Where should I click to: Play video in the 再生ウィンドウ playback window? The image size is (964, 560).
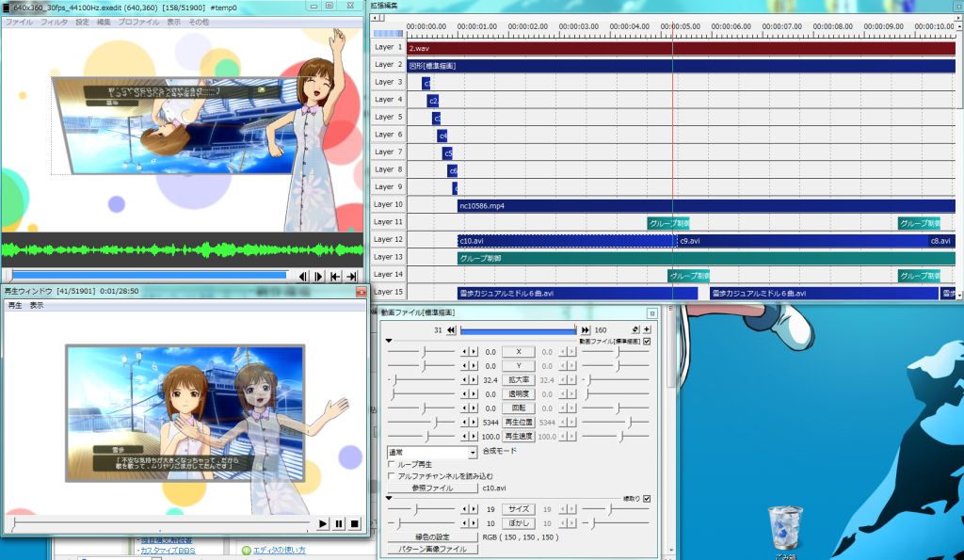[x=323, y=523]
